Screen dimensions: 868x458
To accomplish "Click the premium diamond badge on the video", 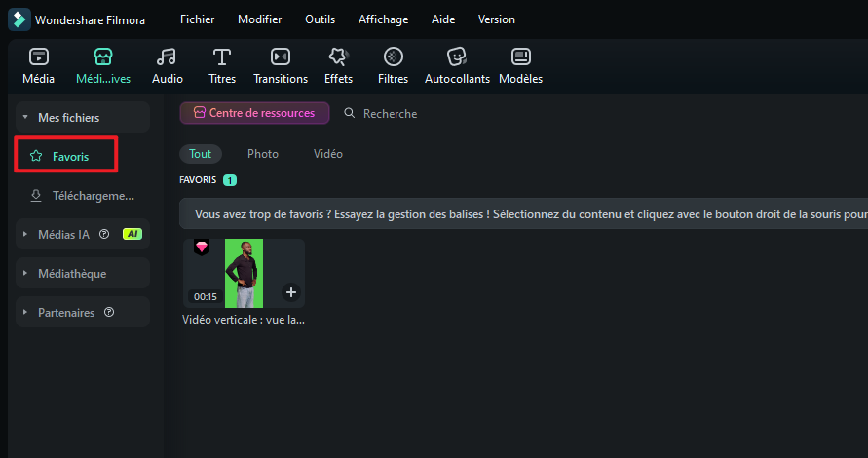I will point(202,247).
